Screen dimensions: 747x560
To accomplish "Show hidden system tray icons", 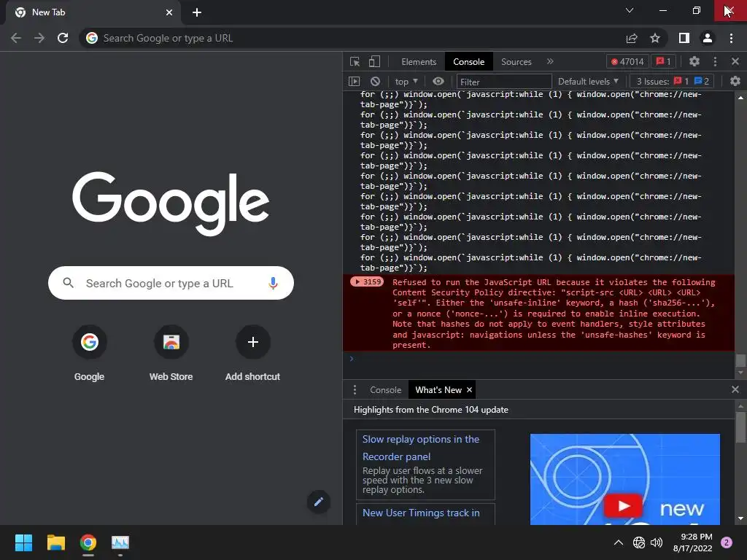I will coord(619,542).
